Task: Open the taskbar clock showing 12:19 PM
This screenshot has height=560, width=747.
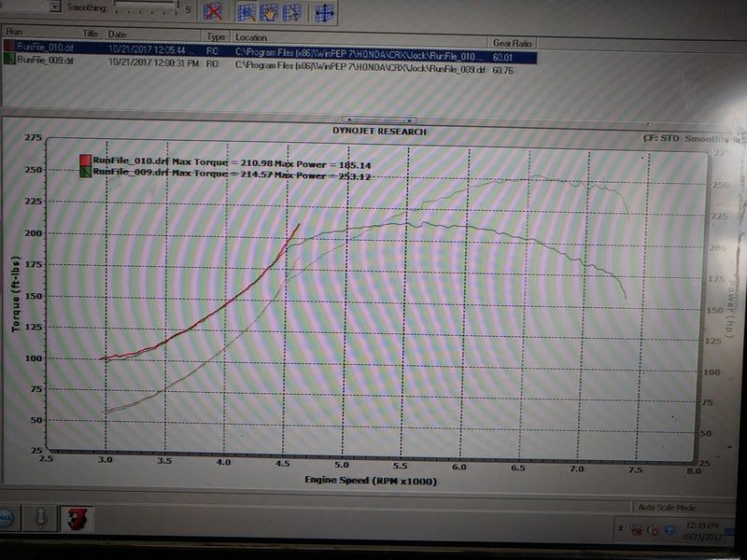Action: tap(702, 531)
